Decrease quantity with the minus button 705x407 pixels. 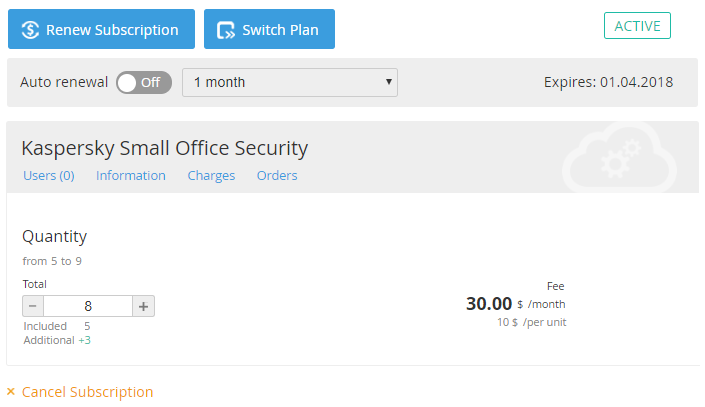tap(33, 306)
